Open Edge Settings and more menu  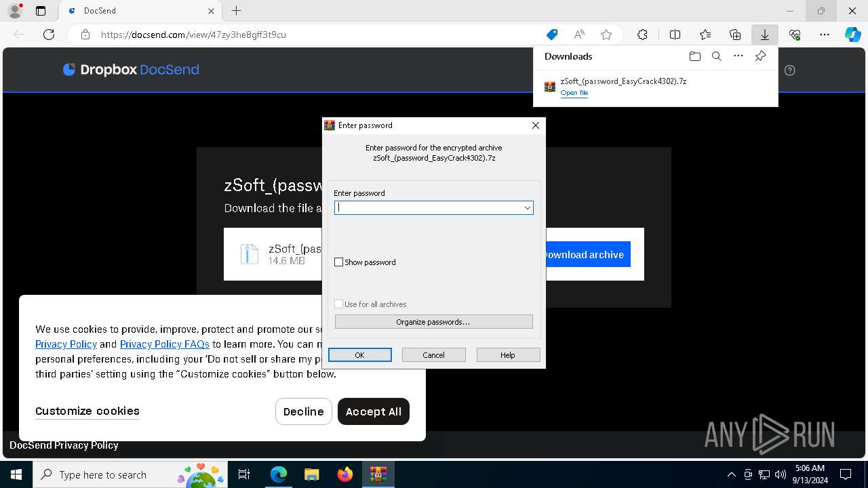tap(825, 35)
